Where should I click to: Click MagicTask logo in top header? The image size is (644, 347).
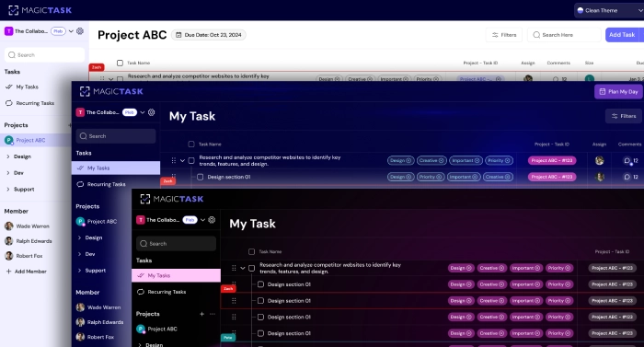(40, 10)
